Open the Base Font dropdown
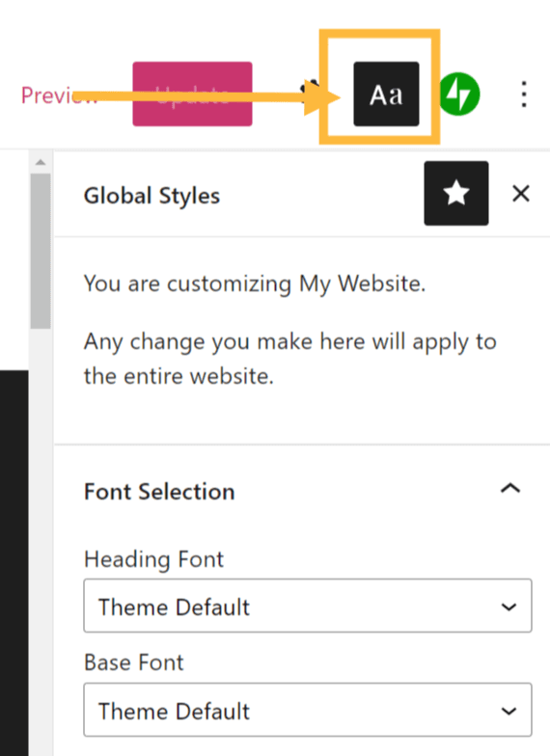 click(308, 710)
